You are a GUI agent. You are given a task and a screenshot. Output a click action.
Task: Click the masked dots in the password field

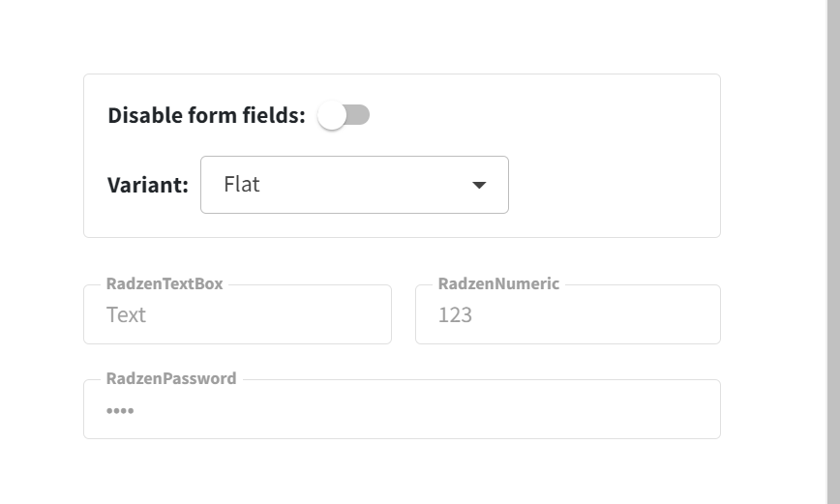pyautogui.click(x=120, y=411)
